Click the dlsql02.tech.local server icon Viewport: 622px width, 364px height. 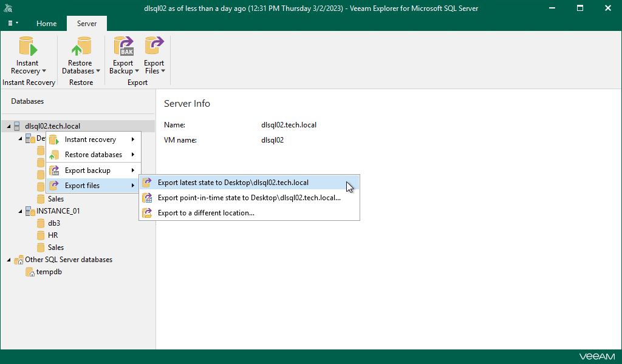(17, 126)
